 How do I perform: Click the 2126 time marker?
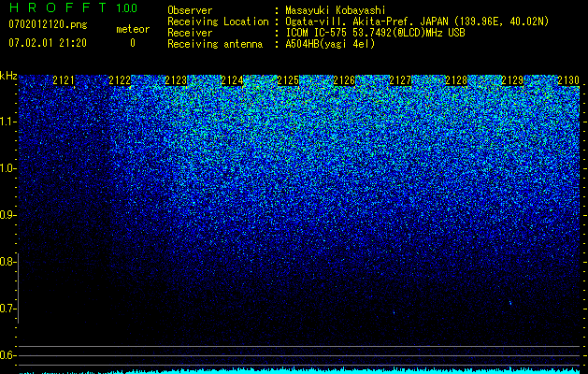tap(344, 80)
